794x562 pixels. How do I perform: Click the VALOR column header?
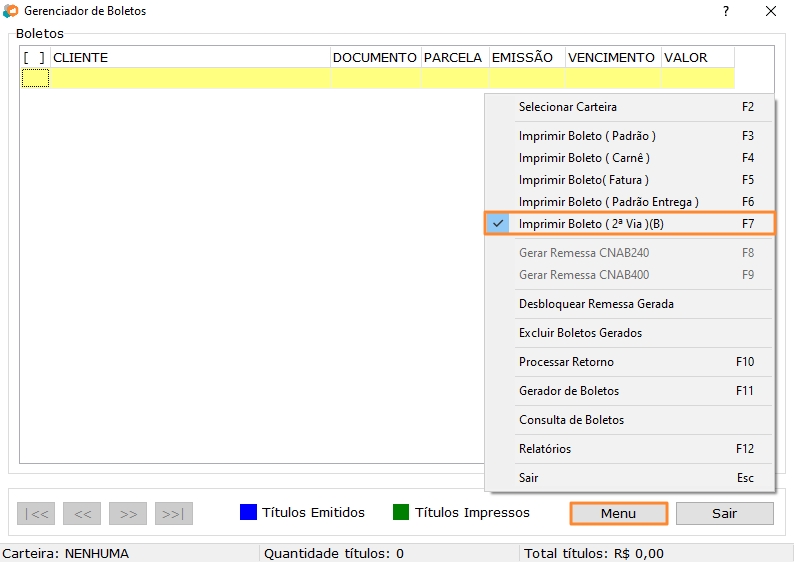tap(698, 58)
